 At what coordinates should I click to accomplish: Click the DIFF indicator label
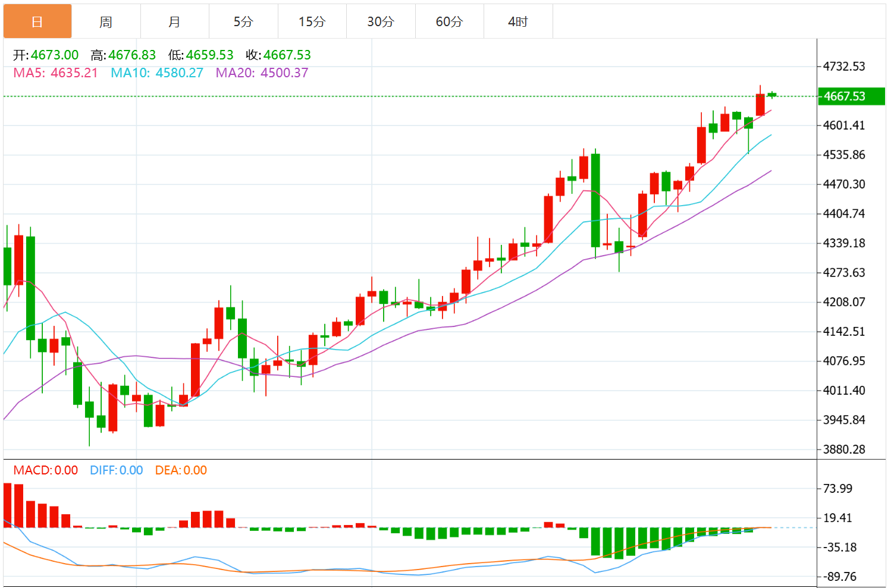pos(117,470)
